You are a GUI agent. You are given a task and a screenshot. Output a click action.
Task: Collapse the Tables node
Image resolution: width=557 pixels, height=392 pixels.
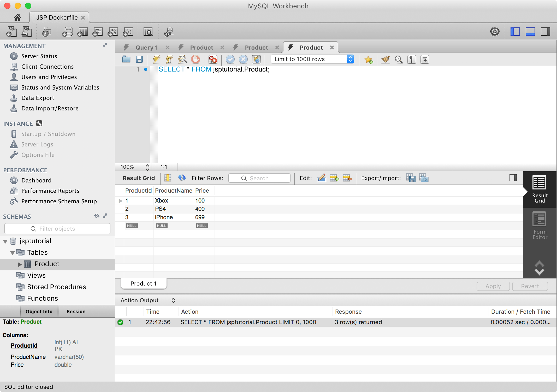coord(12,253)
